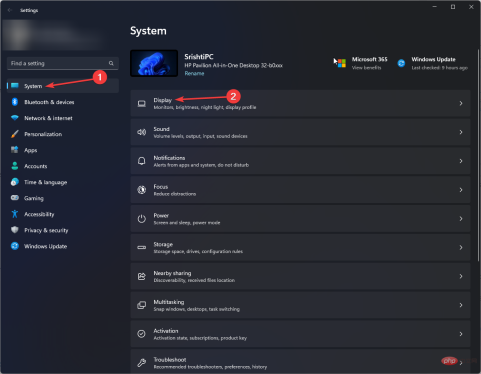This screenshot has width=481, height=374.
Task: Click the SrishtiPC device name text
Action: pos(199,57)
